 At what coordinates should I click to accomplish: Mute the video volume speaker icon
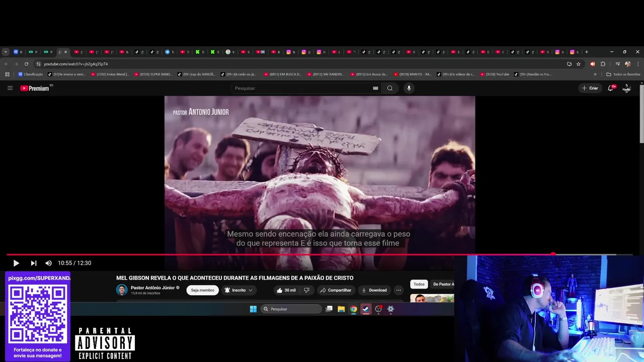coord(48,263)
